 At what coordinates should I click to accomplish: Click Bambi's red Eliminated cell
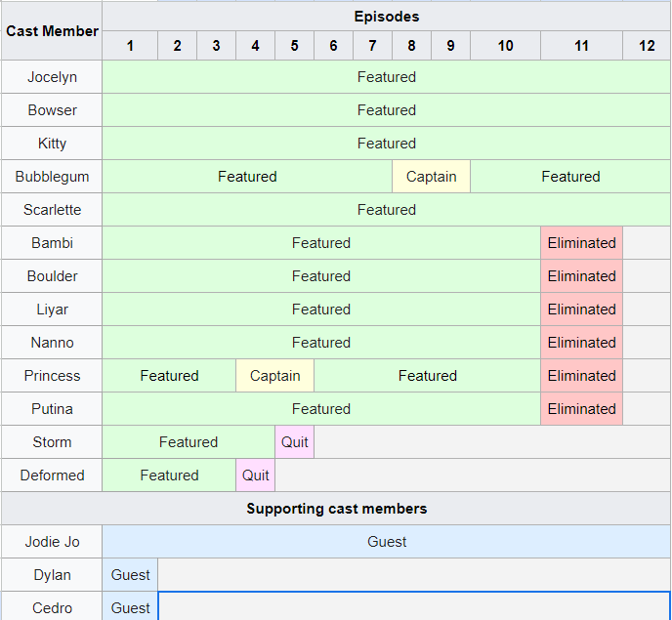(581, 243)
